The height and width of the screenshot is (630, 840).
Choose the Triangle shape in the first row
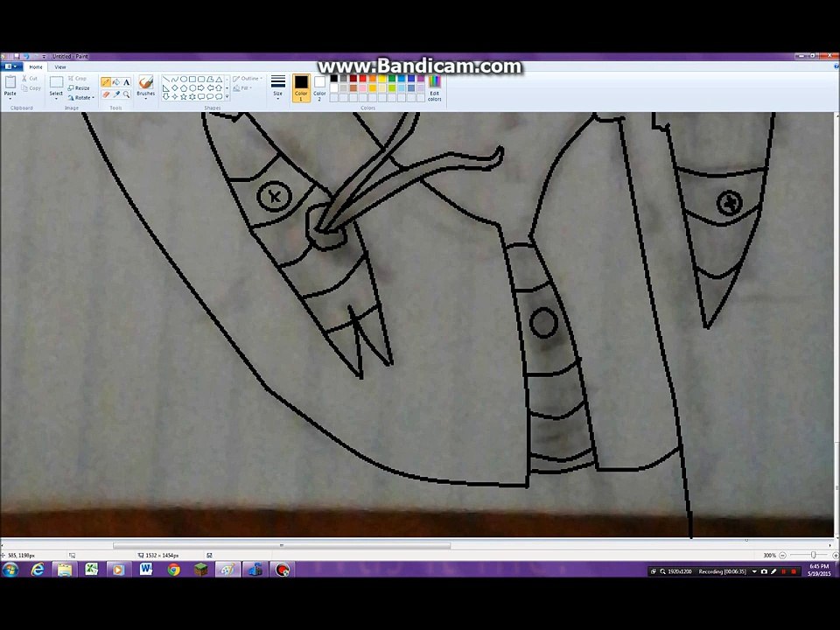219,80
